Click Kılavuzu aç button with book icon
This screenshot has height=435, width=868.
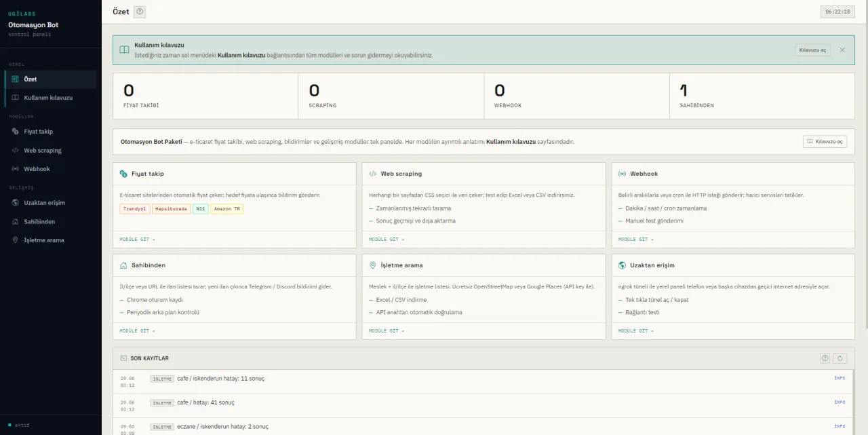(825, 142)
